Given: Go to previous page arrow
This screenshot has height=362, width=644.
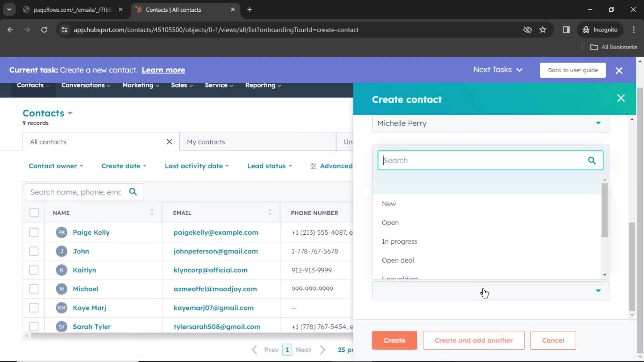Looking at the screenshot, I should [255, 350].
